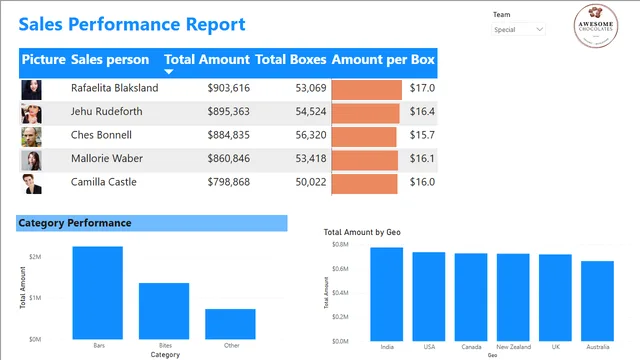Select Camilla Castle's picture thumbnail
The height and width of the screenshot is (360, 640).
[31, 184]
